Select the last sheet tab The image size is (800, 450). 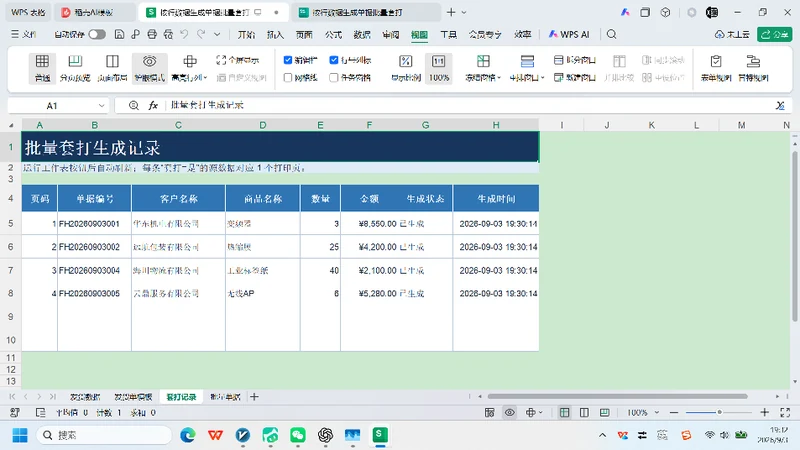click(x=225, y=396)
